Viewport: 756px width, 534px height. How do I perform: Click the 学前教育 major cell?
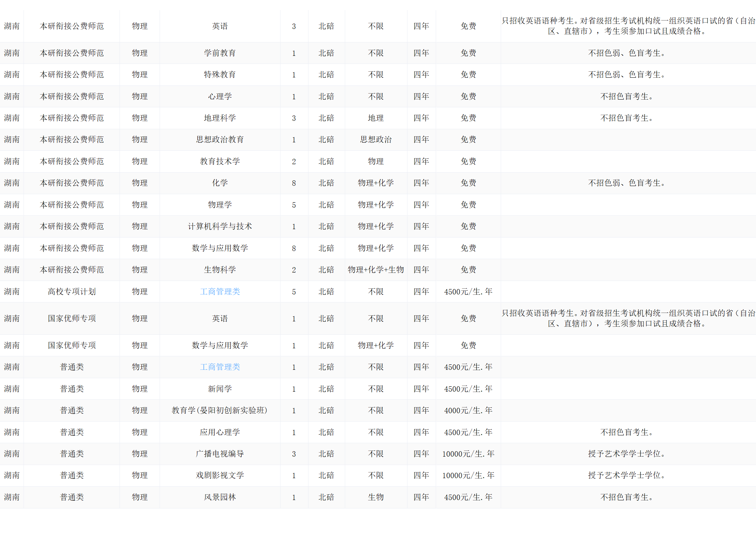(x=220, y=53)
